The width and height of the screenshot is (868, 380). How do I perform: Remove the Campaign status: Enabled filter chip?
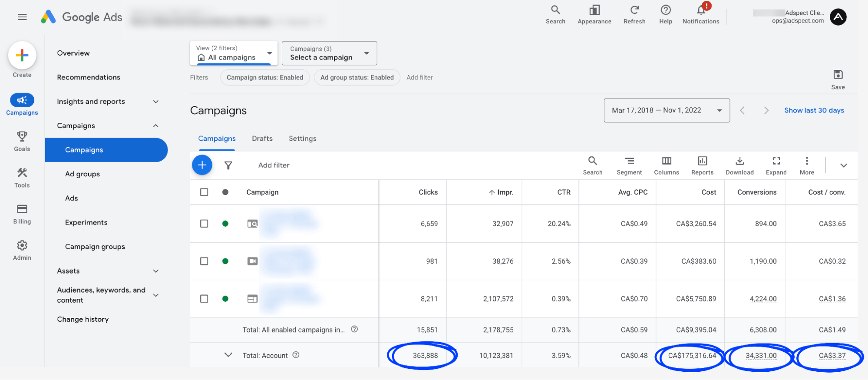265,77
